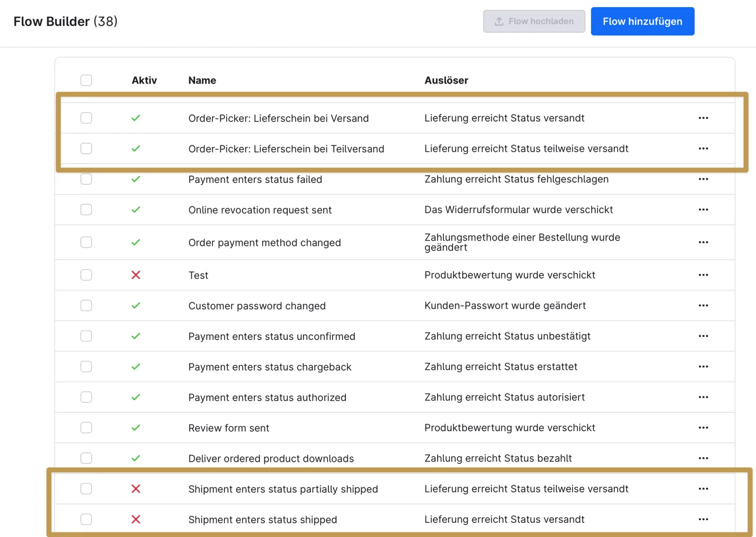
Task: Open menu for Order-Picker: Lieferschein bei Versand
Action: [703, 118]
